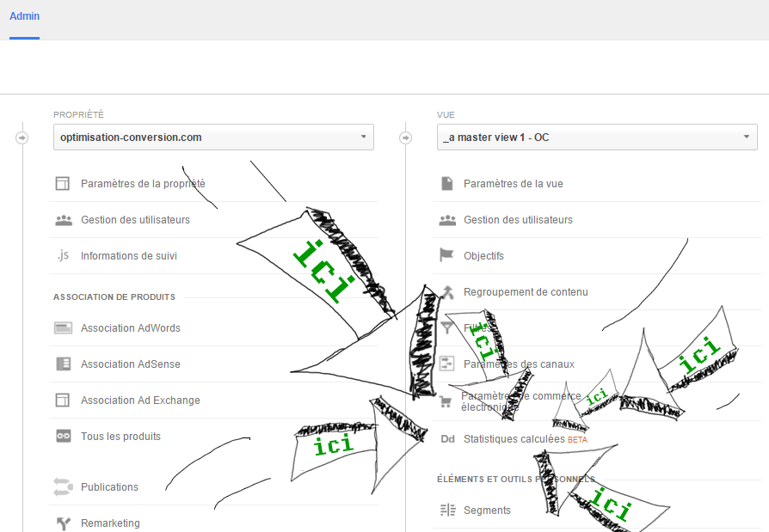This screenshot has height=532, width=769.
Task: Click the Association AdWords icon
Action: pos(63,328)
